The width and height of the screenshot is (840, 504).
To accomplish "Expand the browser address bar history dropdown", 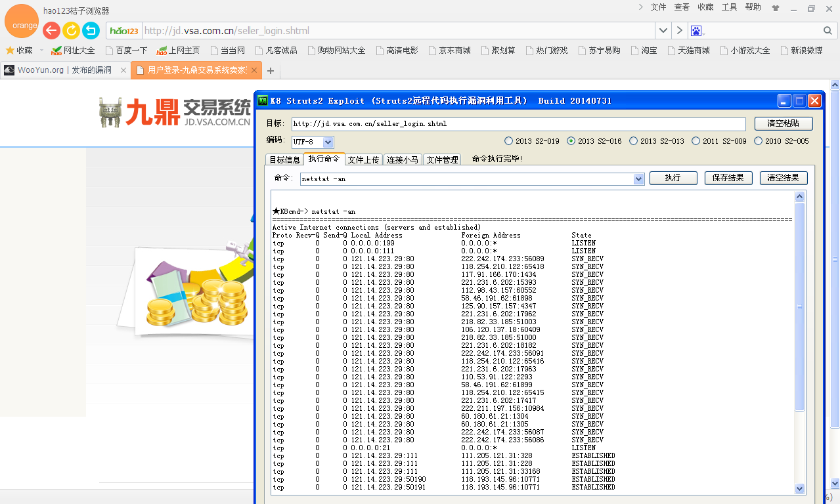I will tap(663, 31).
